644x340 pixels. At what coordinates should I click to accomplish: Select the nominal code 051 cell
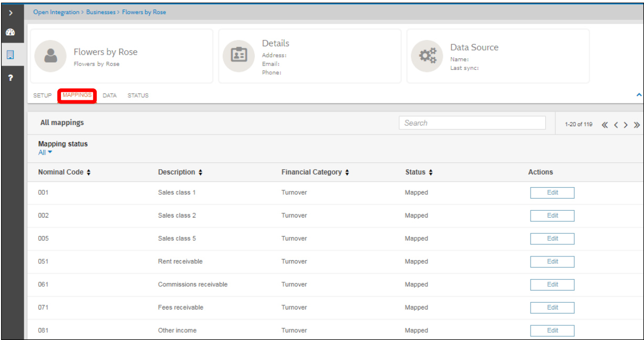(44, 262)
